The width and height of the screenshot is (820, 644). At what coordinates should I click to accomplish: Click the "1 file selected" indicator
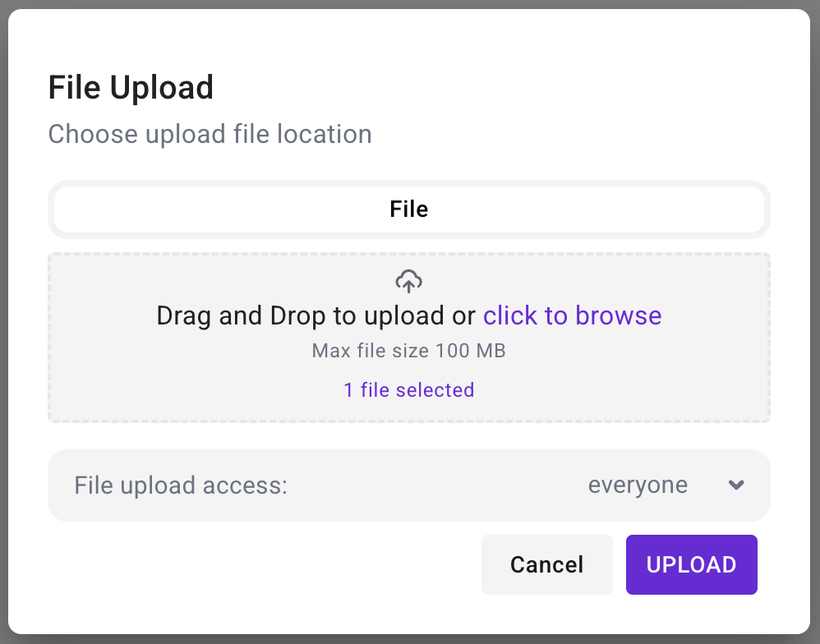click(x=409, y=389)
